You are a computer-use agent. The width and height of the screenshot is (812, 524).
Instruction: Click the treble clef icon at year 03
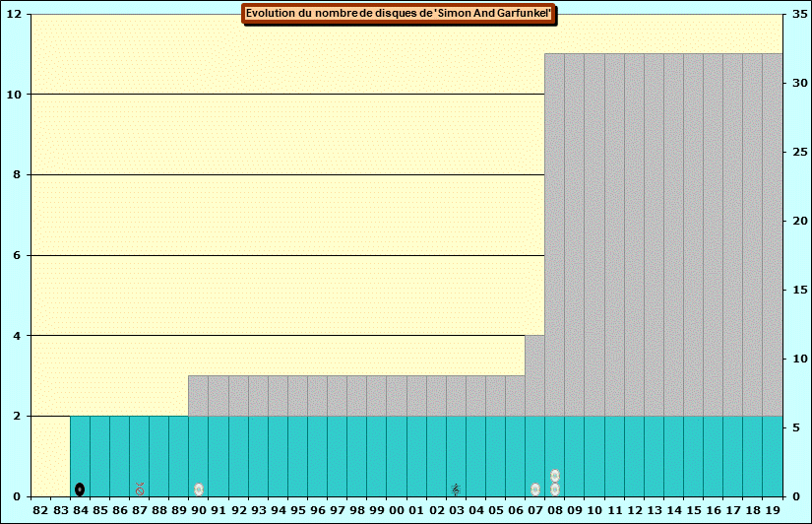click(x=456, y=490)
